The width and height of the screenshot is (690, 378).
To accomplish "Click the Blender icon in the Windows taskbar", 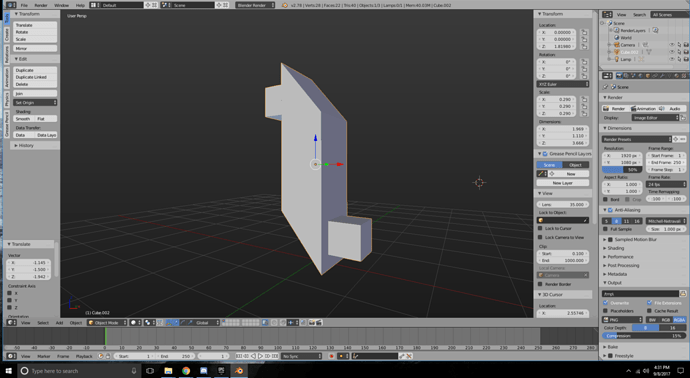I will pos(239,371).
